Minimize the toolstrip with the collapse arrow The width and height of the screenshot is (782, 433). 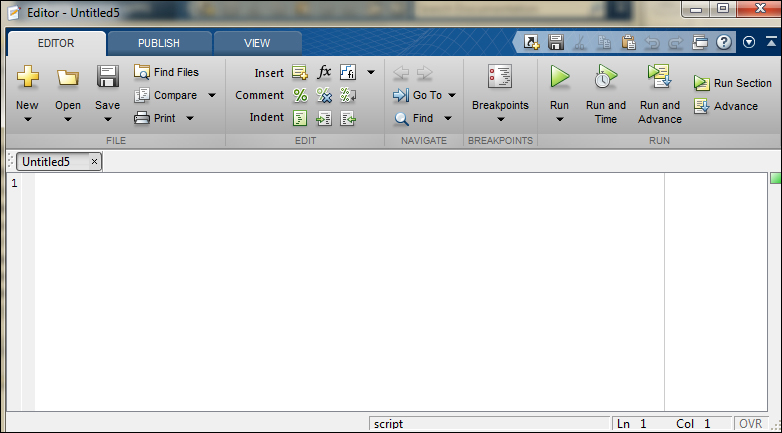coord(772,42)
